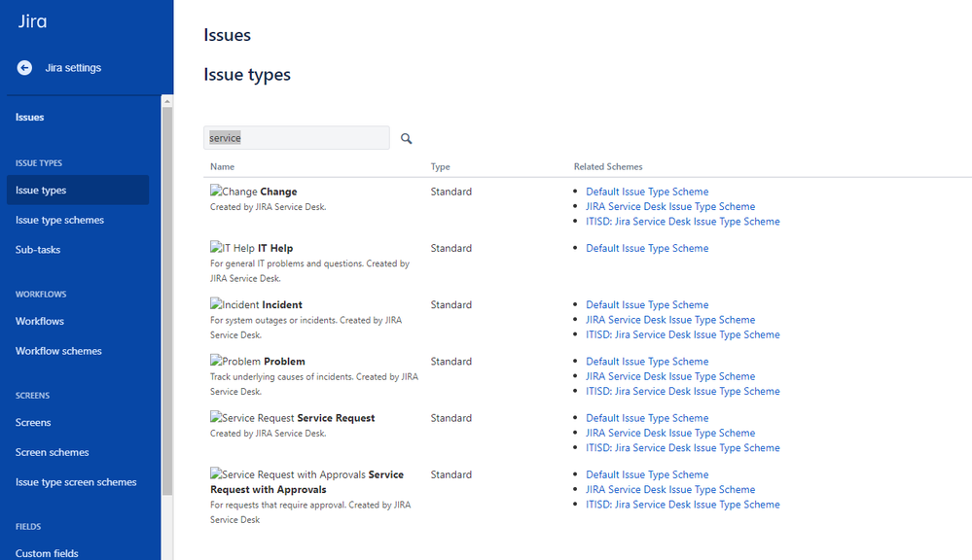Open JIRA Service Desk scheme for Incident
The height and width of the screenshot is (560, 972).
click(670, 320)
